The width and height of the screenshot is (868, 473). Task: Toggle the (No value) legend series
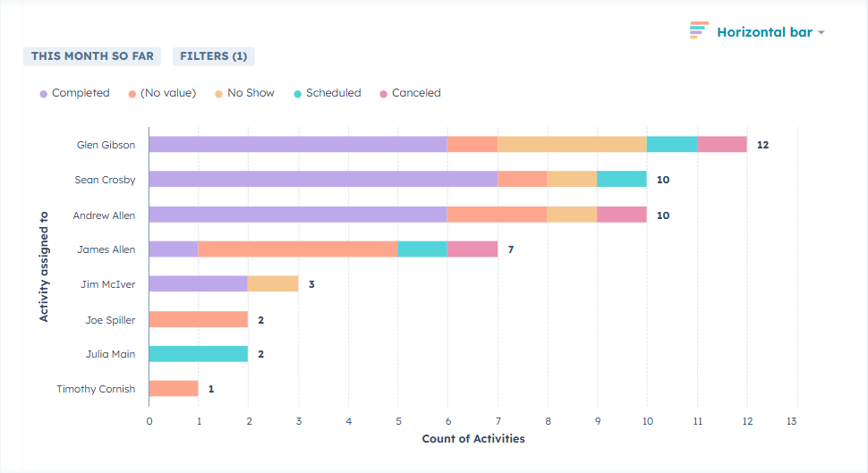coord(167,93)
